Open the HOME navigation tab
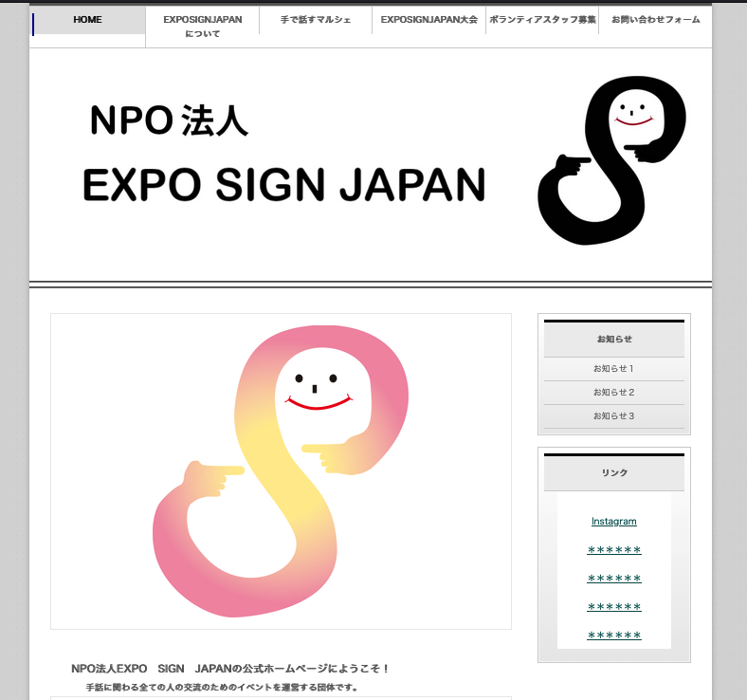Screen dimensions: 747x700 coord(88,20)
